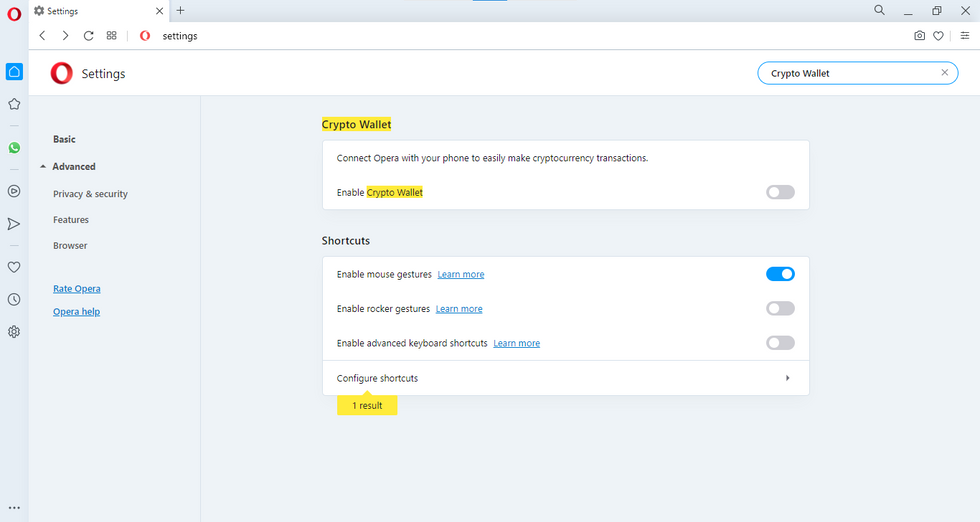Screen dimensions: 980x522
Task: Open search tabs magnifier icon
Action: pyautogui.click(x=879, y=10)
